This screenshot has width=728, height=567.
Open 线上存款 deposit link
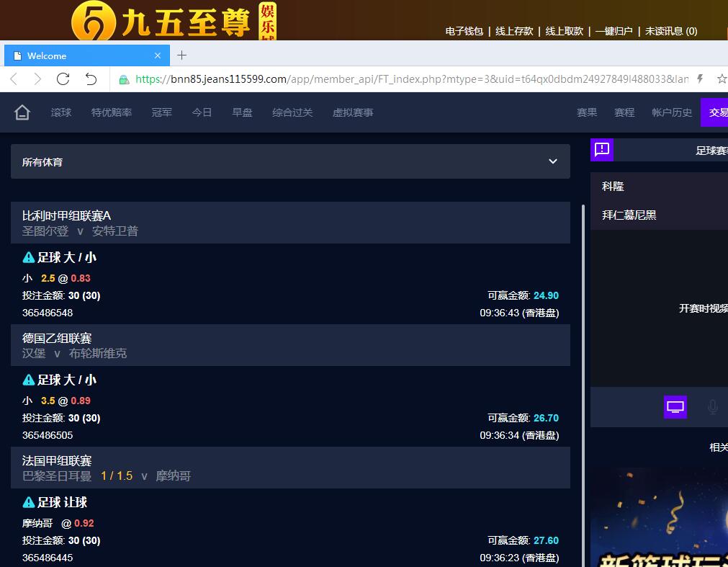[x=514, y=31]
